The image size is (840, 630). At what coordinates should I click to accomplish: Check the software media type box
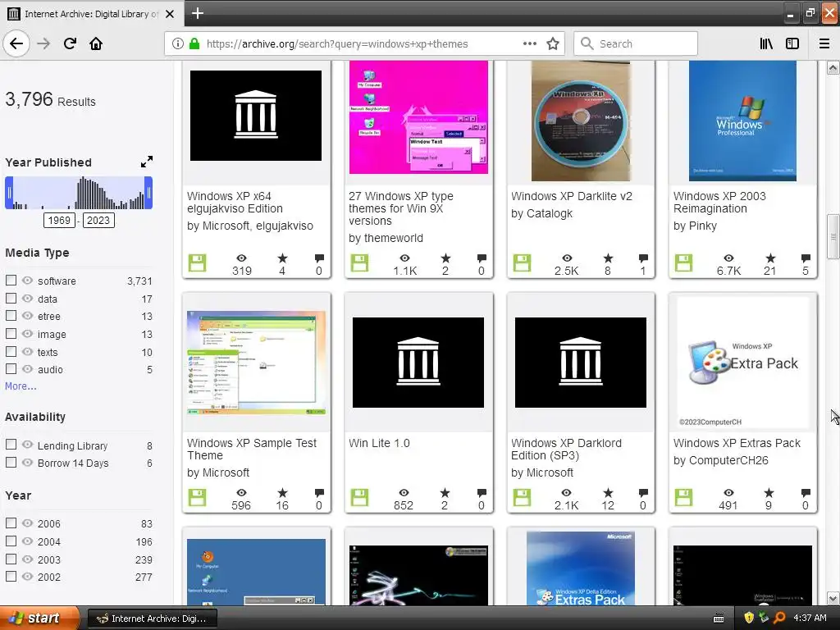tap(11, 281)
